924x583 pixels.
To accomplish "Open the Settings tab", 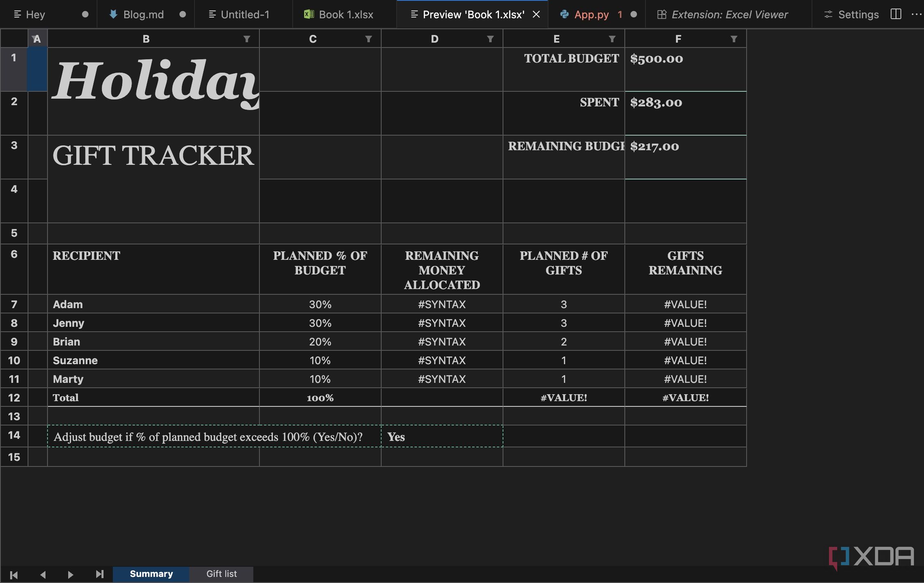I will [851, 15].
